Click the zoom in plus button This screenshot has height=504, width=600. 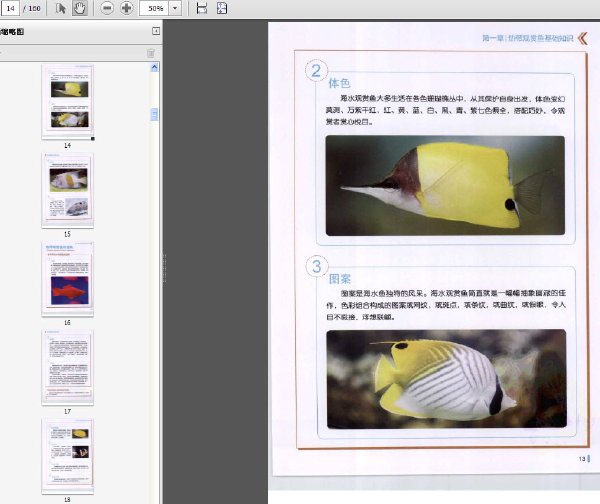(x=126, y=8)
